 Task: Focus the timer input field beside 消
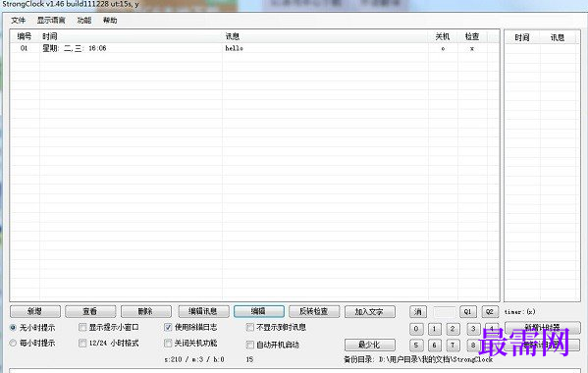click(x=444, y=311)
